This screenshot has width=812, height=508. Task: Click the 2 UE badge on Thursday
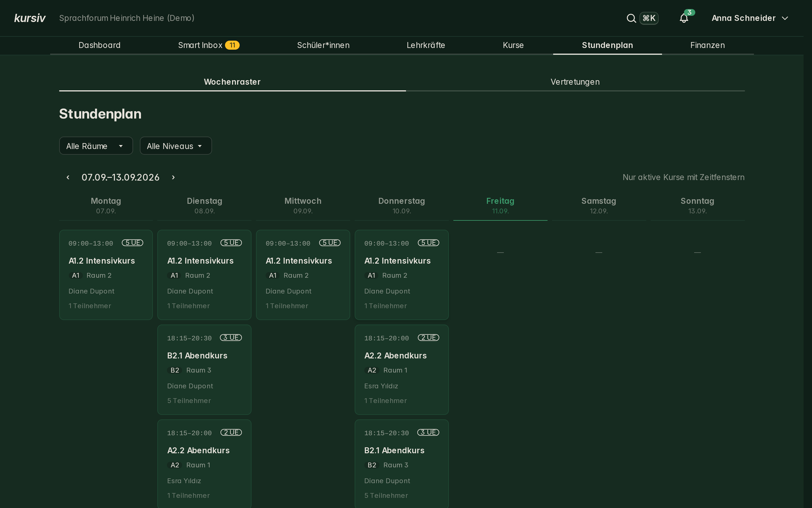429,337
